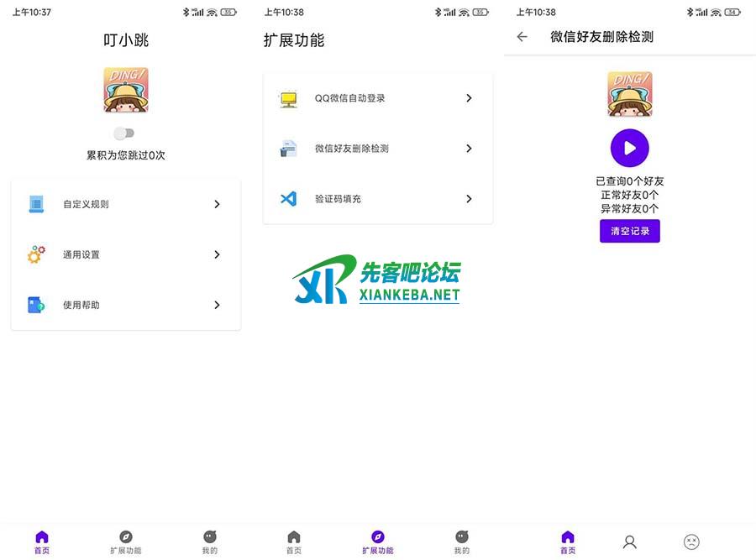
Task: Toggle the auto-skip switch under the 叮小跳 avatar
Action: click(124, 133)
